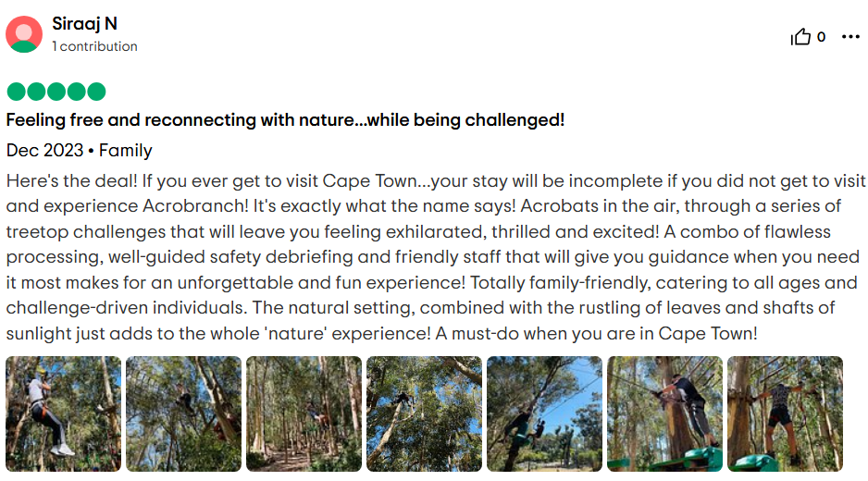Click the Family trip type label
868x481 pixels.
tap(126, 151)
